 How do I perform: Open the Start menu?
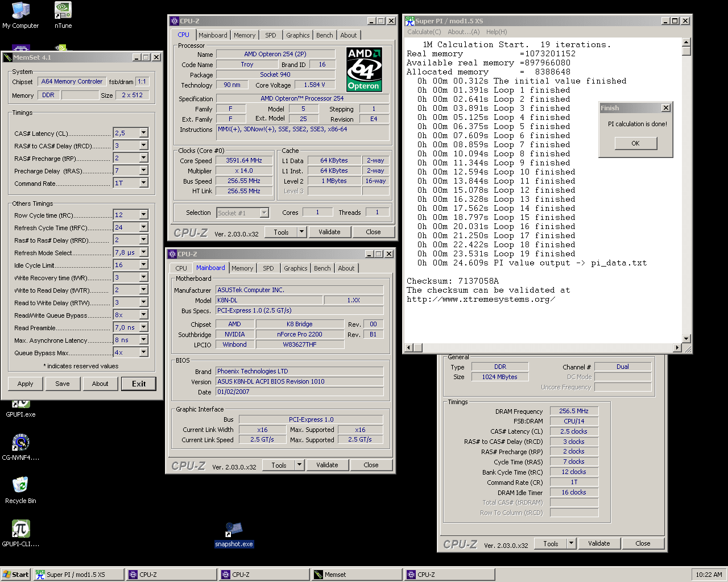[x=15, y=575]
